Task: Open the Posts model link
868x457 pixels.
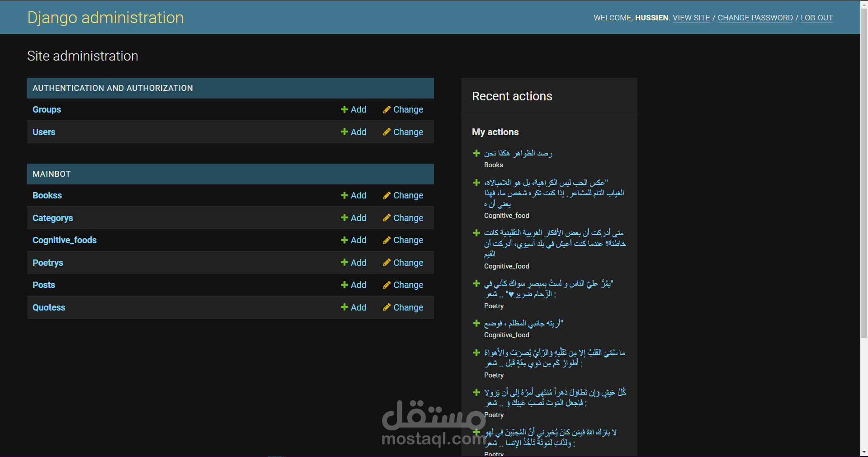Action: click(44, 285)
